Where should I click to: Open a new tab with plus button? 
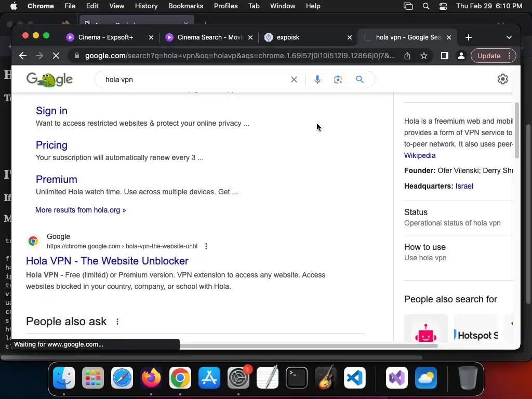coord(469,37)
